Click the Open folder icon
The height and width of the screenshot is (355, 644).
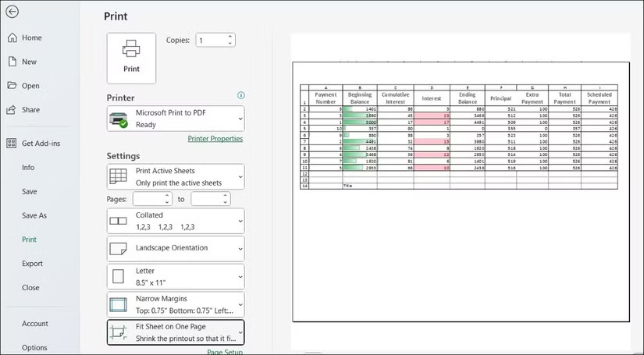(x=12, y=85)
